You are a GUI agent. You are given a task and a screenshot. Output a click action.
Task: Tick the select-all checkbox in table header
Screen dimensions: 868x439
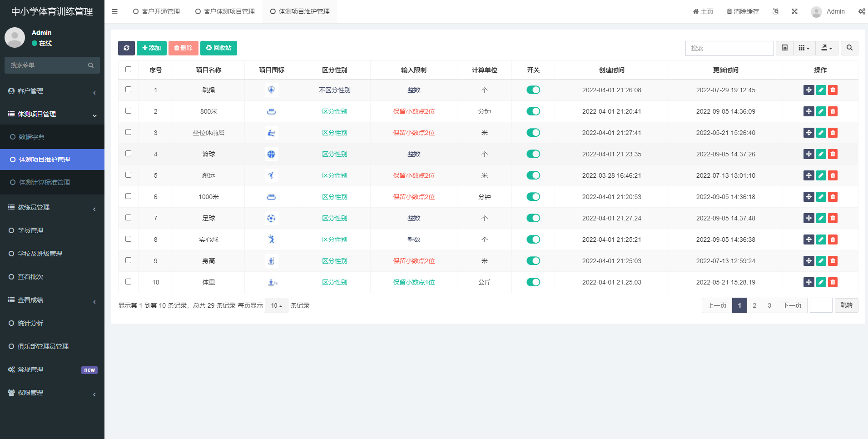coord(128,70)
